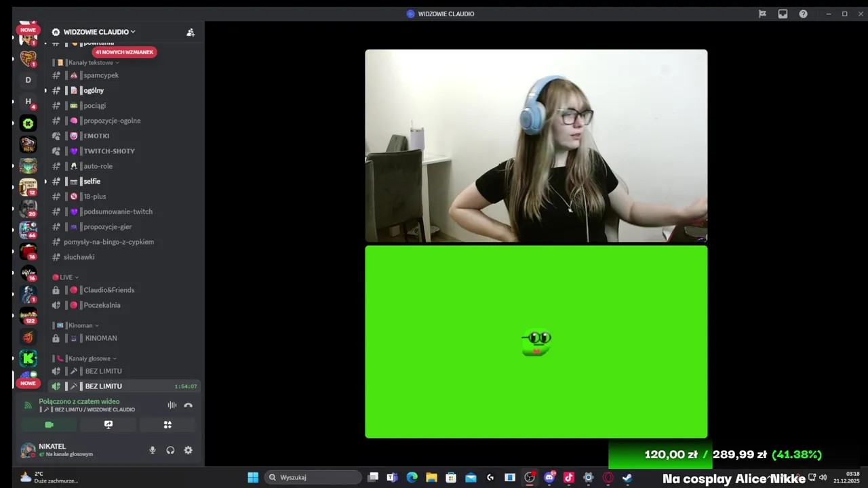Open Microsoft Teams from the taskbar
Viewport: 868px width, 488px height.
(x=392, y=477)
